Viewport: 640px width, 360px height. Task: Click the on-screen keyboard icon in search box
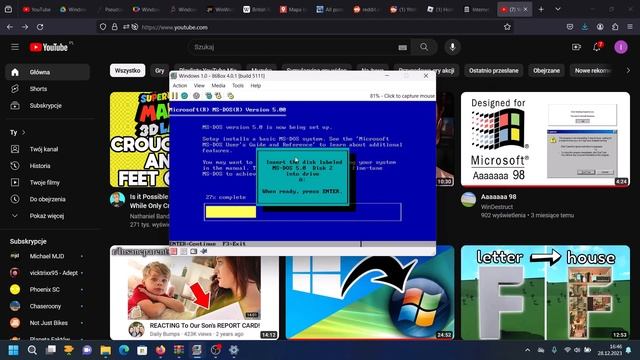click(x=402, y=48)
